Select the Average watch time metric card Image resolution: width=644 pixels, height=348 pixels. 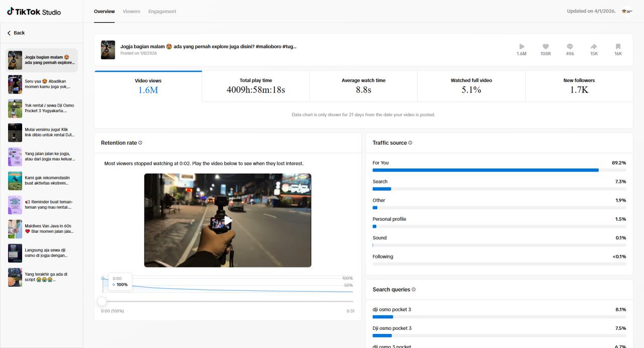(363, 86)
